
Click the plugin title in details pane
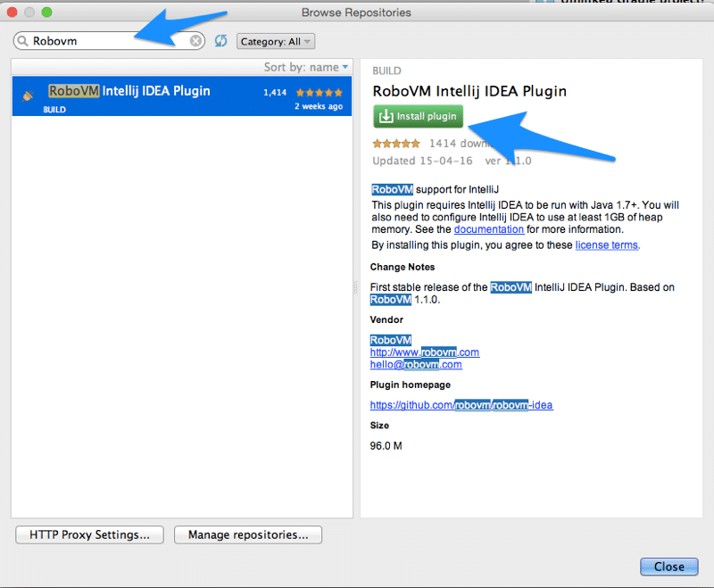469,92
